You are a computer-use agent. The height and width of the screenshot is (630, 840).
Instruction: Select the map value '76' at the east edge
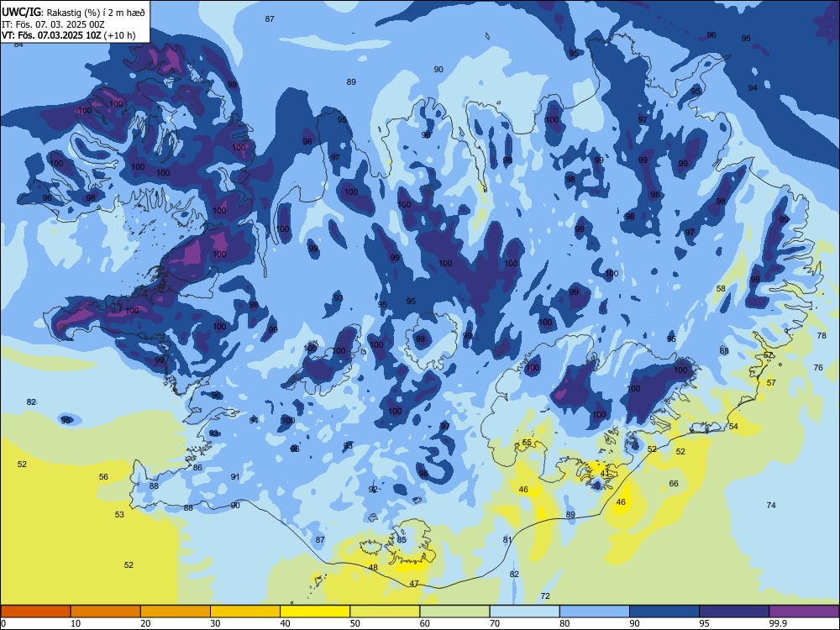click(818, 368)
